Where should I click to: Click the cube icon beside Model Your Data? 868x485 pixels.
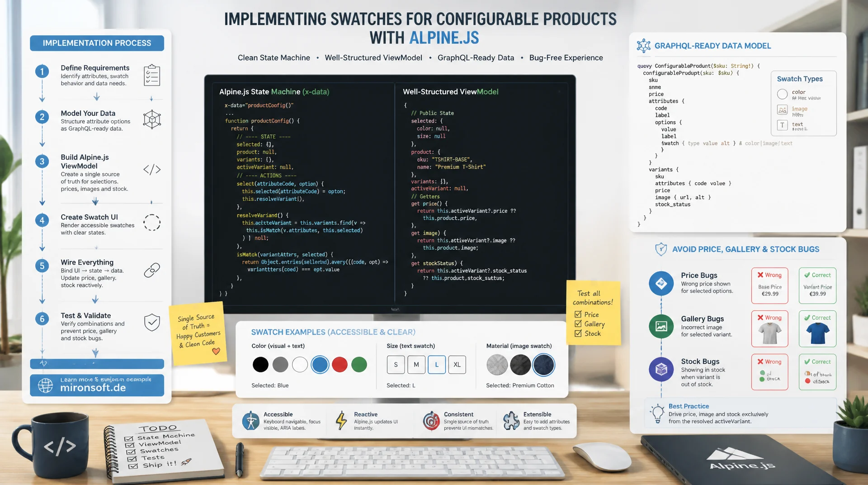click(x=152, y=120)
